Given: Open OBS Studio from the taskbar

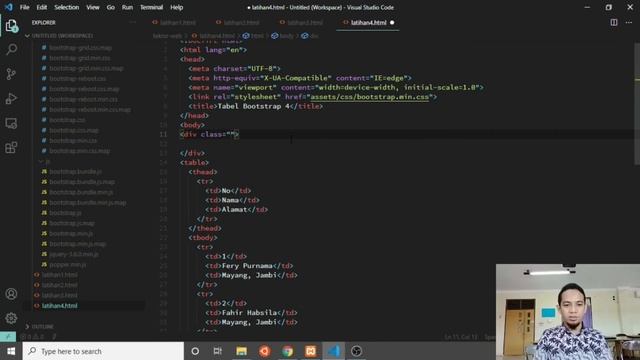Looking at the screenshot, I should (x=356, y=351).
